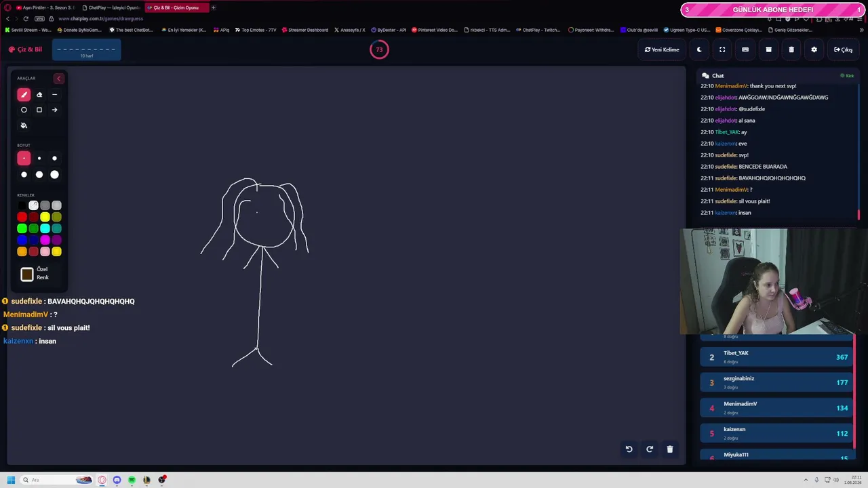Screen dimensions: 868x488
Task: Choose the fifth brush size dot
Action: click(39, 175)
